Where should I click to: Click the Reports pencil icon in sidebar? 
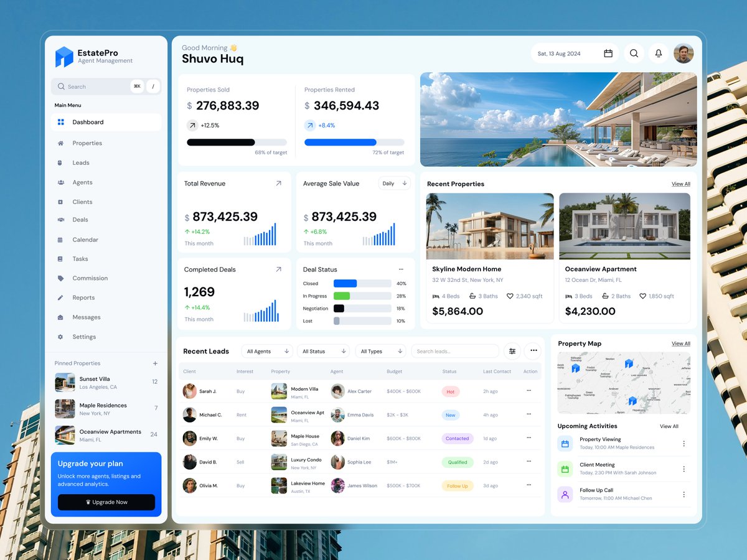tap(60, 297)
